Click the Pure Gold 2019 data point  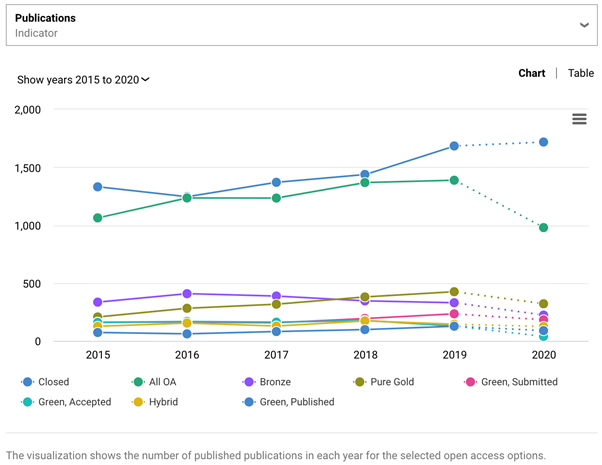[454, 292]
